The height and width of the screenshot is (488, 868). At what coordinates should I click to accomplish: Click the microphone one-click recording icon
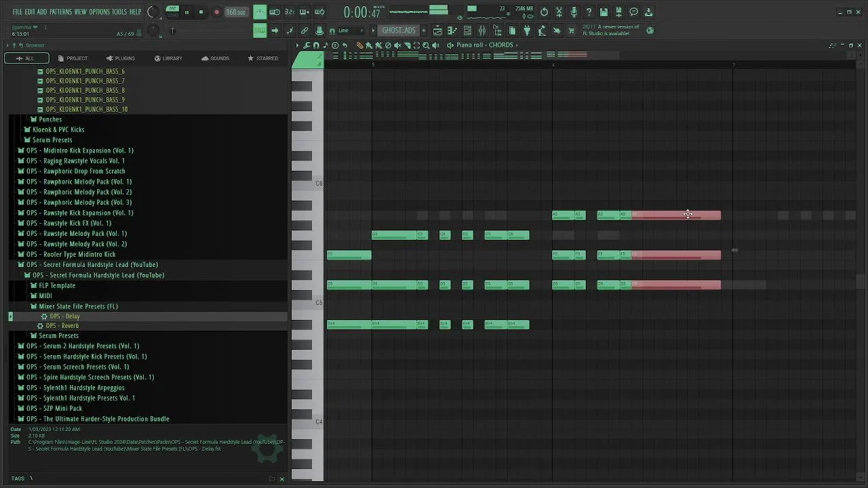coord(574,12)
